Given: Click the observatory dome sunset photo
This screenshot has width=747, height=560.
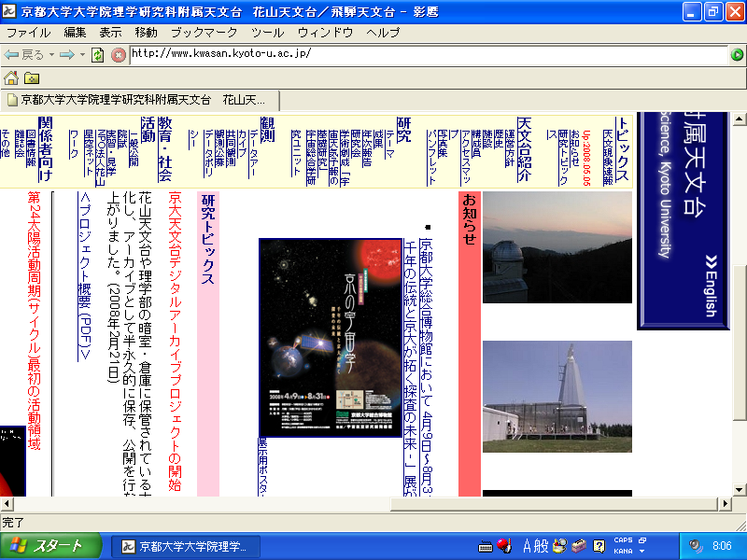Looking at the screenshot, I should [x=557, y=247].
